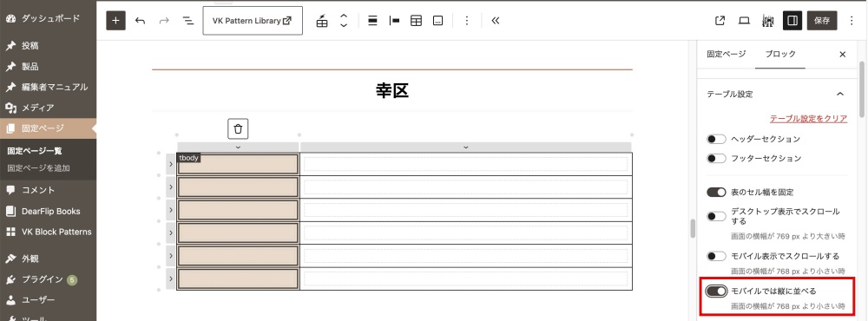The image size is (868, 321).
Task: Open the block inserter plus button
Action: click(115, 21)
